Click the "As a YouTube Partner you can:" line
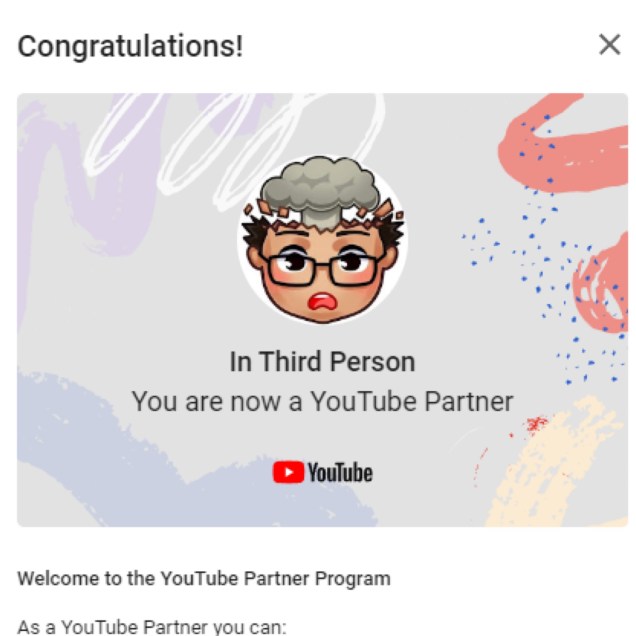Viewport: 636px width, 636px height. [152, 627]
